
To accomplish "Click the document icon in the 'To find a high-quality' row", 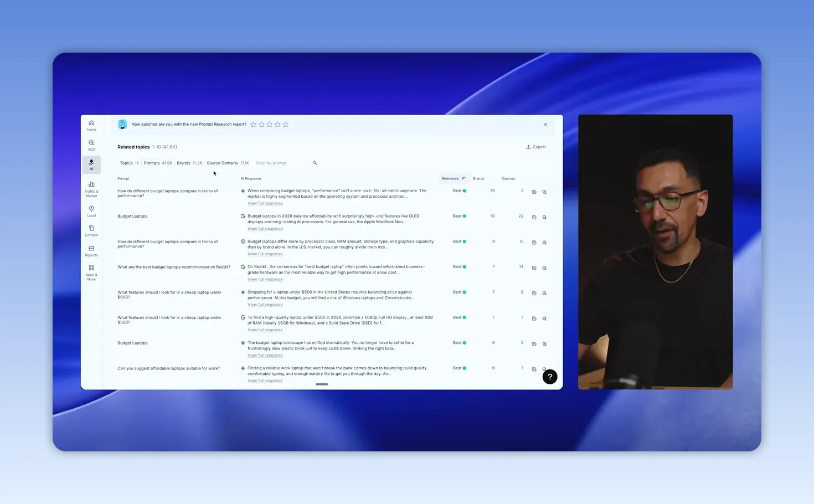I will coord(534,318).
